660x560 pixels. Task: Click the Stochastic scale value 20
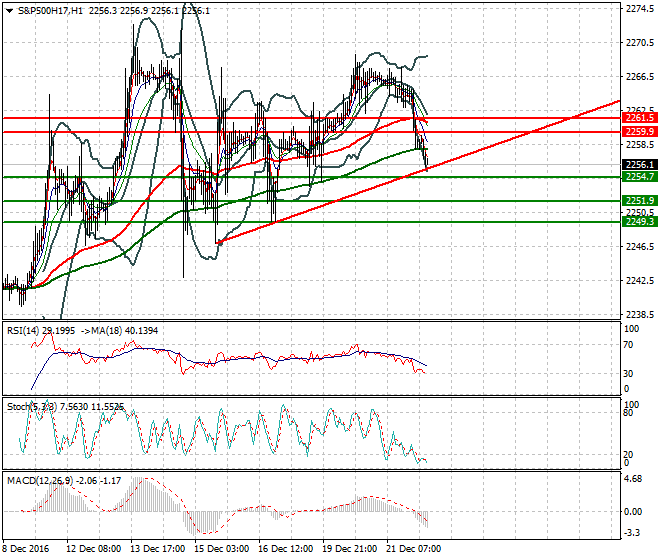tap(628, 454)
